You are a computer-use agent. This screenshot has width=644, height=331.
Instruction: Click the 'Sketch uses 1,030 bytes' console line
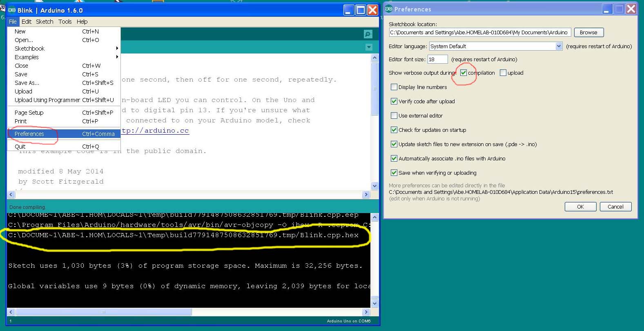(185, 266)
